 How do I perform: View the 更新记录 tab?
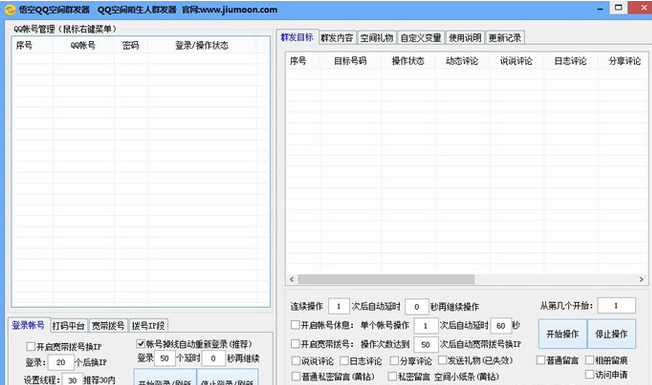(504, 38)
